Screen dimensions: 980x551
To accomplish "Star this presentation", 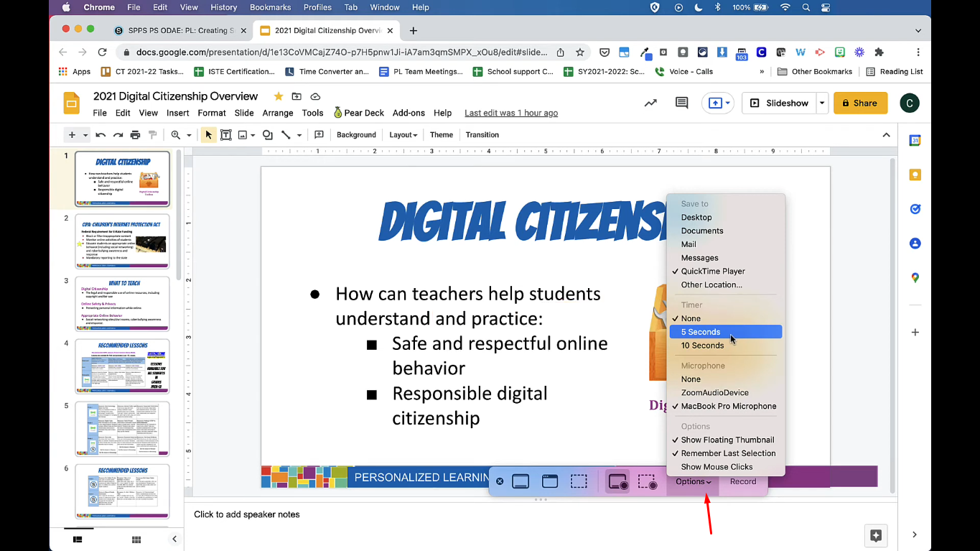I will 278,96.
